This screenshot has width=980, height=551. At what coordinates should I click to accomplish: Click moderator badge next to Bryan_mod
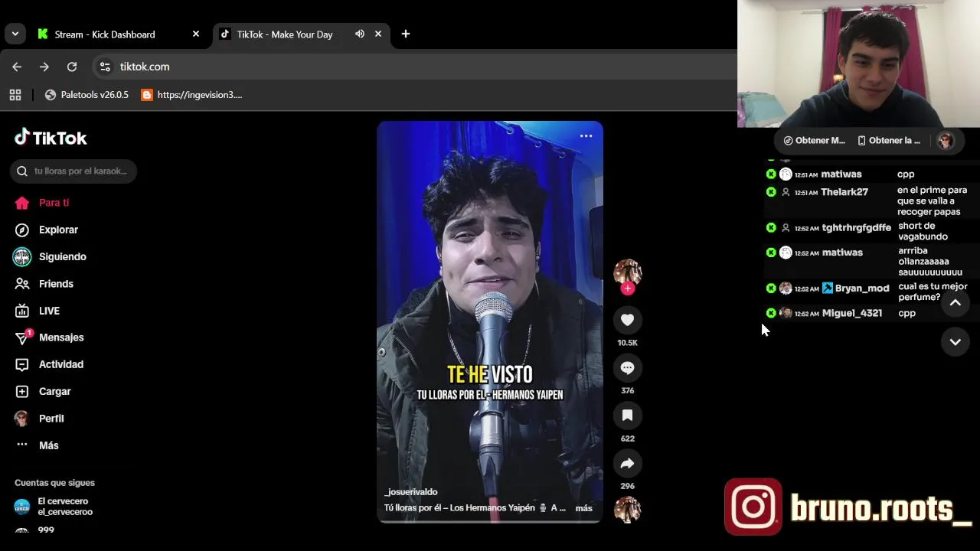(827, 289)
